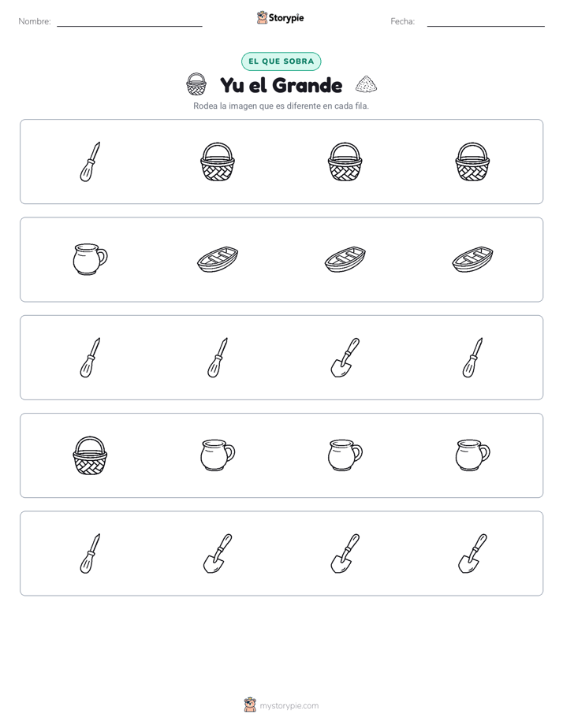Image resolution: width=563 pixels, height=728 pixels.
Task: Click the woven basket in fourth row
Action: [90, 455]
